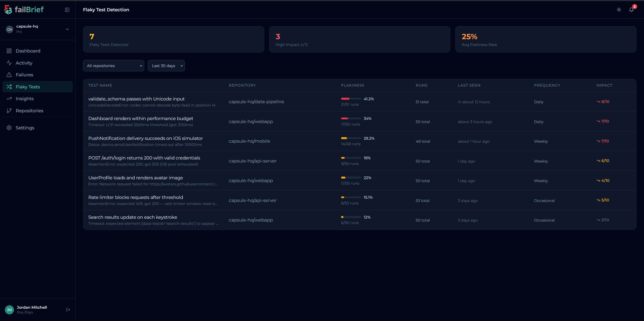Click the trend icon beside 6/10 impact

pos(598,161)
